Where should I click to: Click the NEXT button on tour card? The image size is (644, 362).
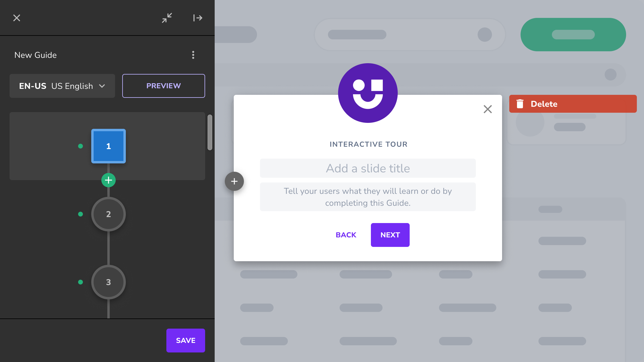pos(390,235)
